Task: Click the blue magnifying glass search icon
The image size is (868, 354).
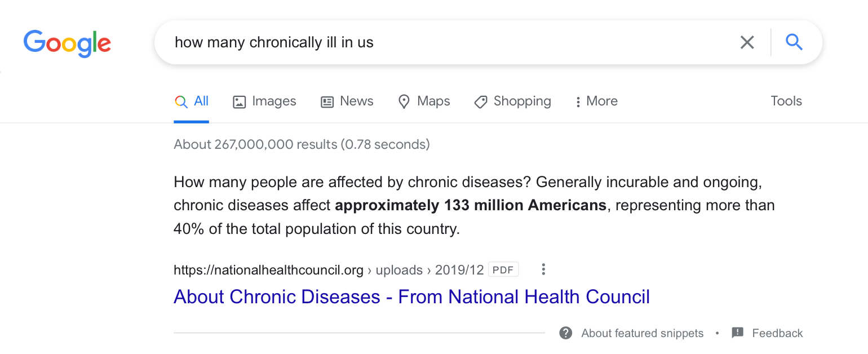Action: [794, 42]
